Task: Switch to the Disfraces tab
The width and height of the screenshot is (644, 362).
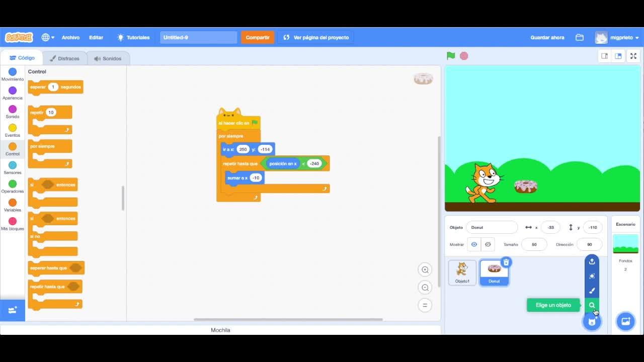Action: (x=64, y=58)
